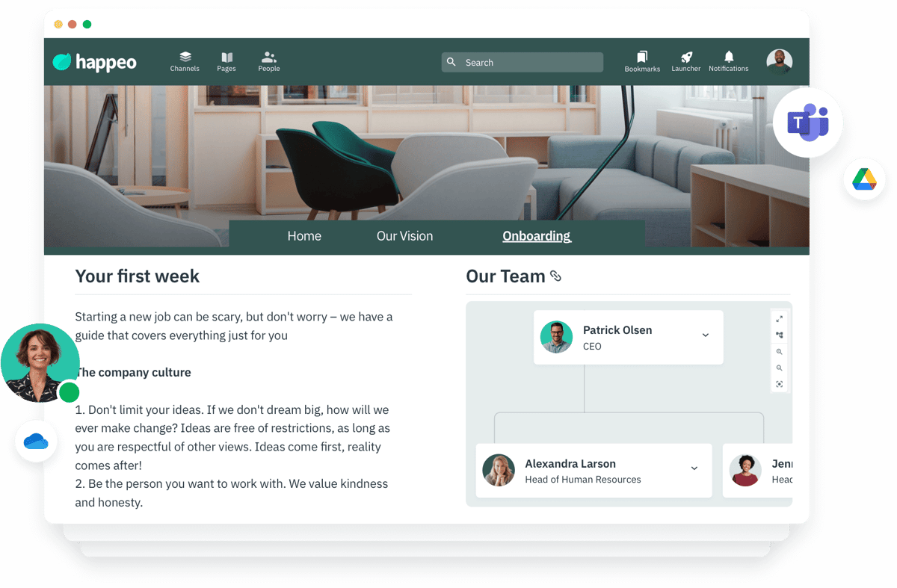Click the happeo logo

pos(95,62)
